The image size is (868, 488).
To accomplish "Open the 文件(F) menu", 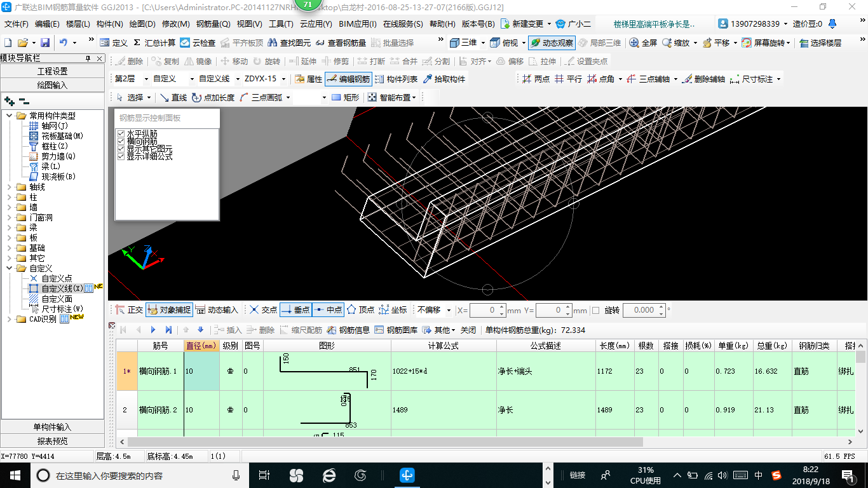I will (x=17, y=24).
